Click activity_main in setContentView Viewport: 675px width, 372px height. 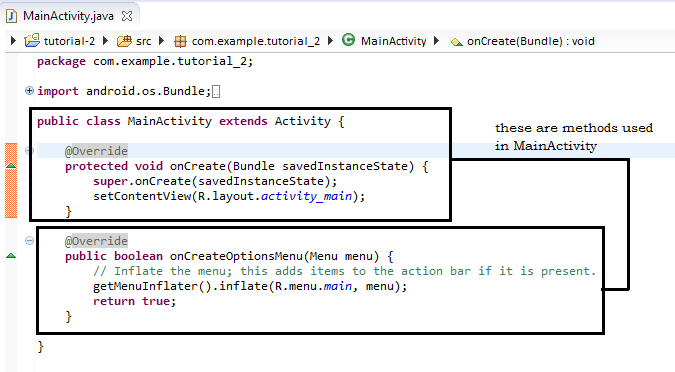click(307, 196)
